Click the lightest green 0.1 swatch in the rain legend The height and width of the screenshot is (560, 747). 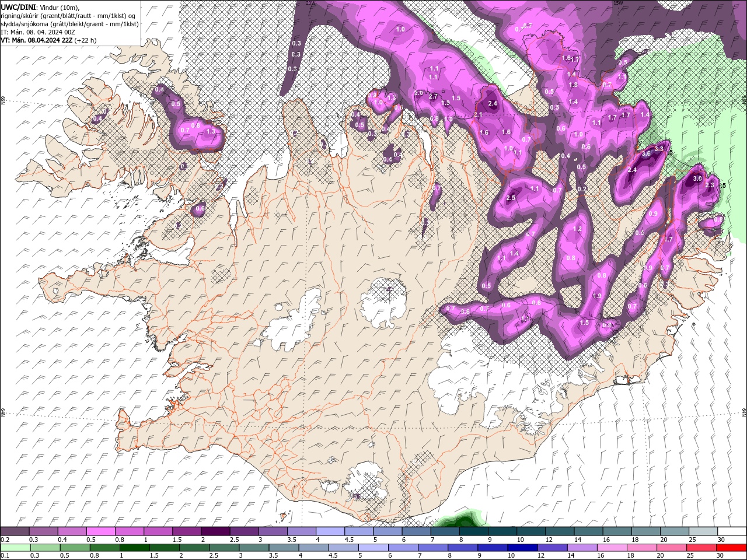pos(15,548)
